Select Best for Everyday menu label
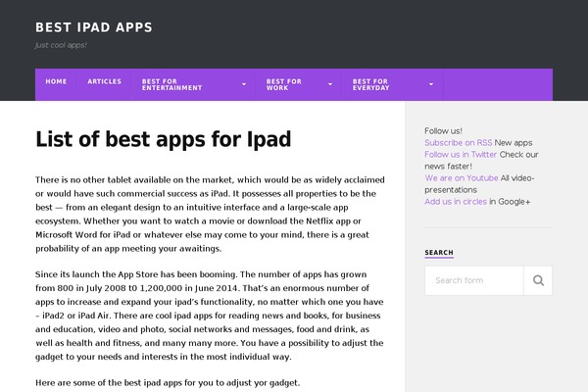 [x=370, y=84]
